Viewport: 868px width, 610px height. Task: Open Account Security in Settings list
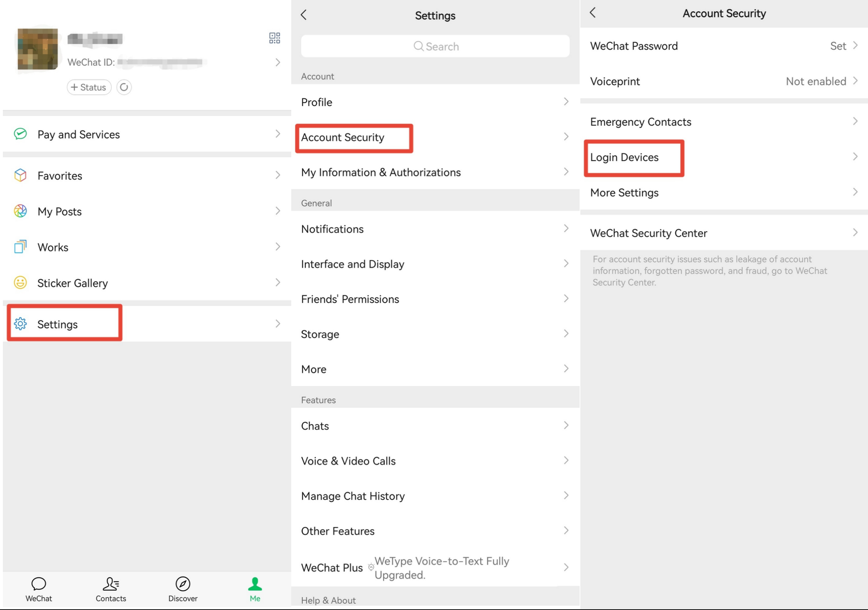tap(435, 137)
